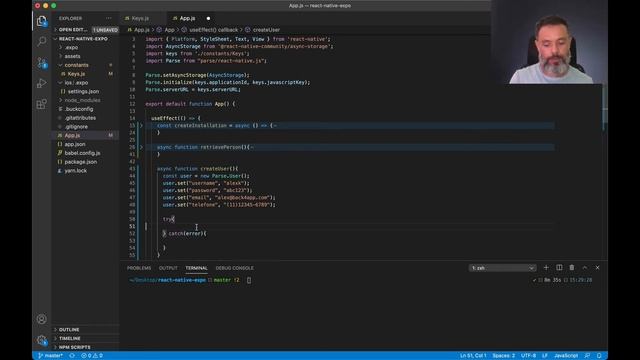Click App.js in the breadcrumb

(141, 30)
